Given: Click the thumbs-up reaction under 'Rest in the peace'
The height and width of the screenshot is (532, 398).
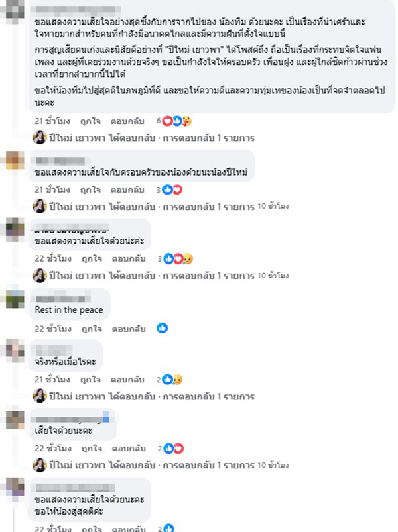Looking at the screenshot, I should tap(162, 327).
